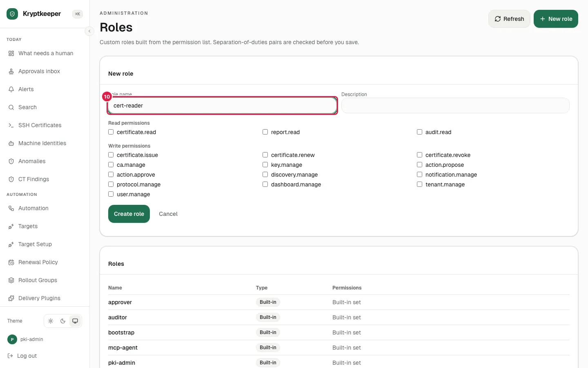Click the Machine Identities bot icon
The width and height of the screenshot is (588, 368).
(11, 144)
